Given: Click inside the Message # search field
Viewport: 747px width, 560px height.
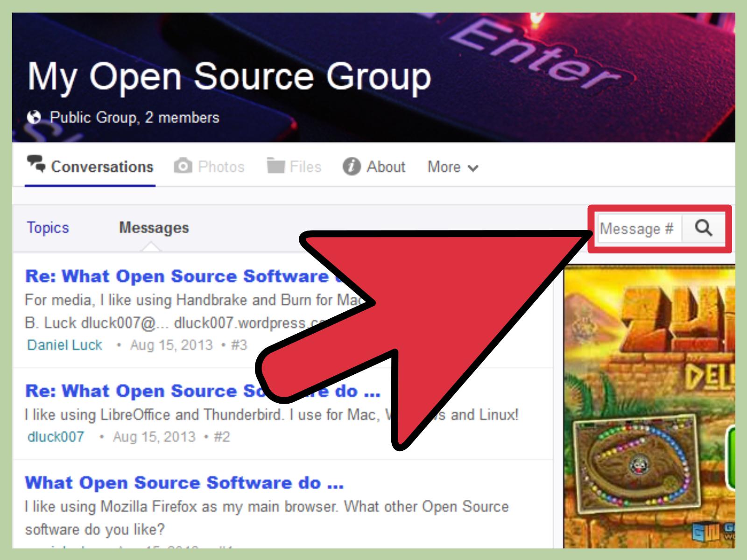Looking at the screenshot, I should coord(640,229).
